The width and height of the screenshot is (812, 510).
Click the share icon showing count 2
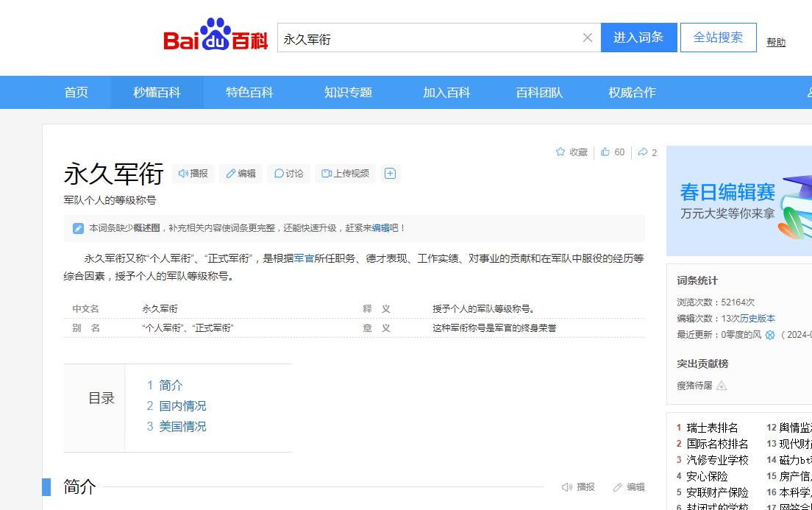(643, 152)
